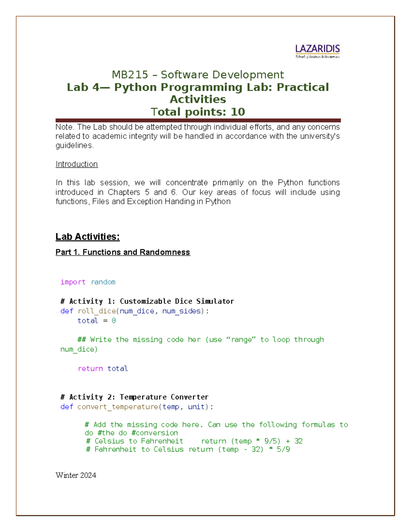Viewport: 411px width, 532px height.
Task: Click the Activity 2 Temperature Converter comment
Action: [134, 397]
